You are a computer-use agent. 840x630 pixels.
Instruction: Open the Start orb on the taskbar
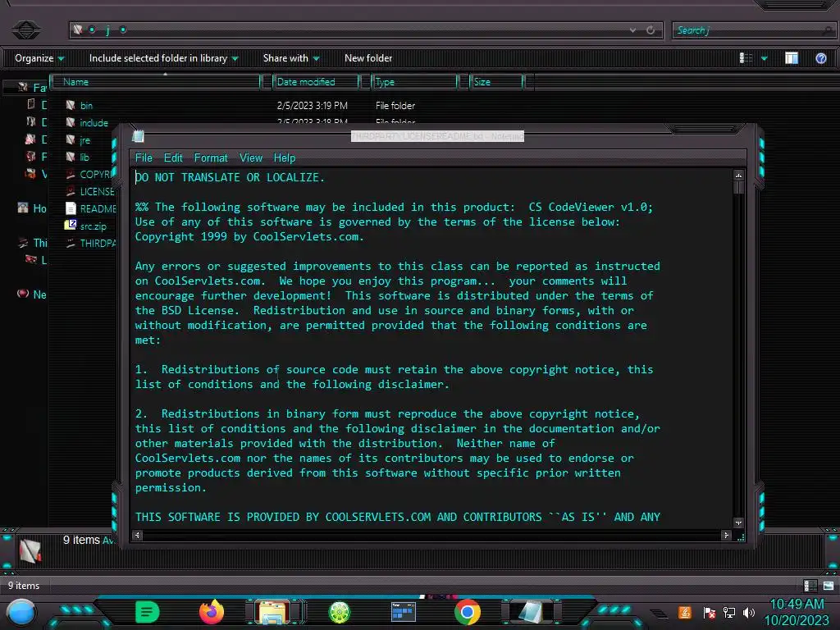tap(21, 612)
